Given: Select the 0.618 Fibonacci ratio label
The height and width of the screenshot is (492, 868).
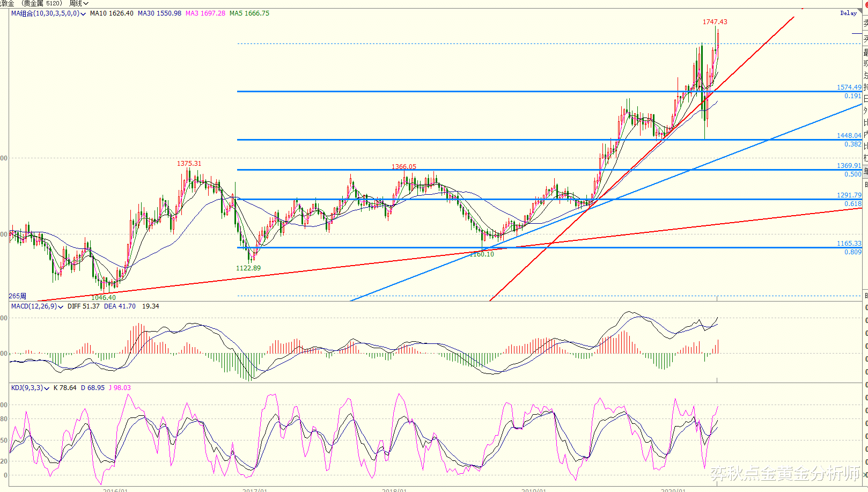Looking at the screenshot, I should [x=853, y=204].
